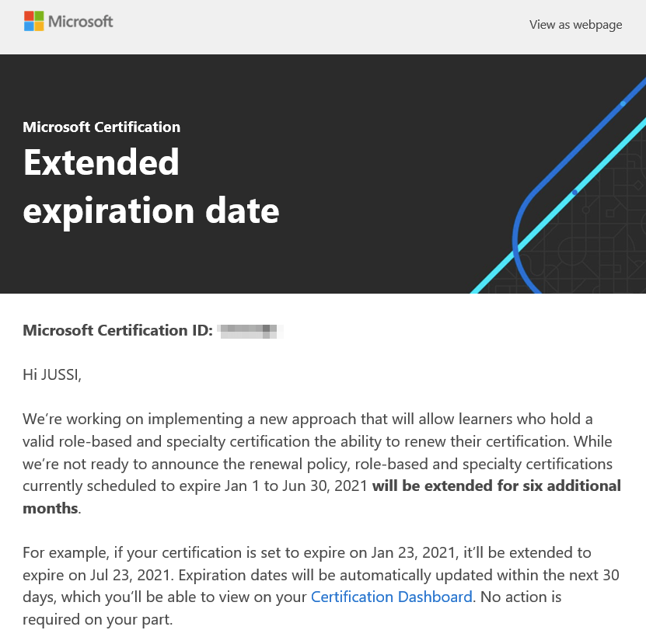Click paragraph starting We're working on

point(322,464)
